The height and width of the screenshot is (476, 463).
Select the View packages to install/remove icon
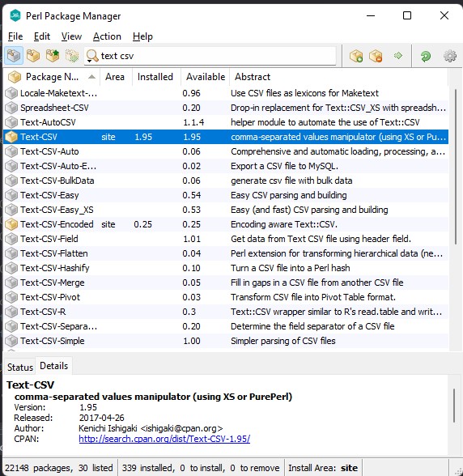pos(72,56)
